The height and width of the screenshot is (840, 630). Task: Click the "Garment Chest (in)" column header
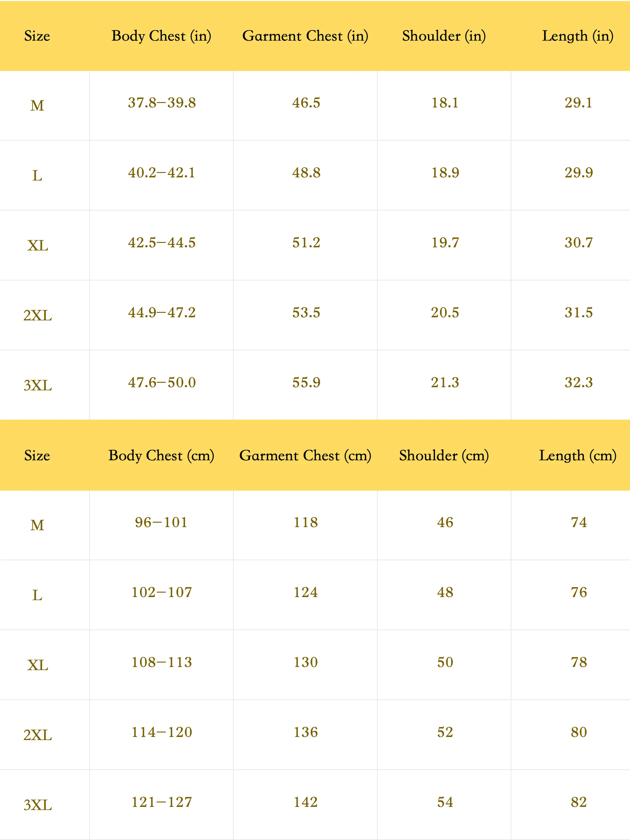click(305, 36)
